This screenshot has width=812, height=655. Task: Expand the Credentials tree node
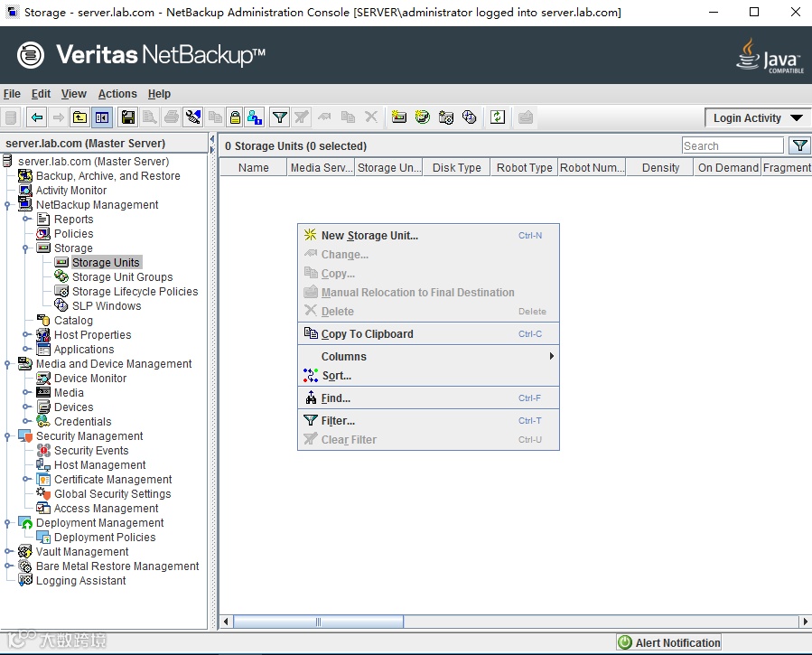[26, 421]
